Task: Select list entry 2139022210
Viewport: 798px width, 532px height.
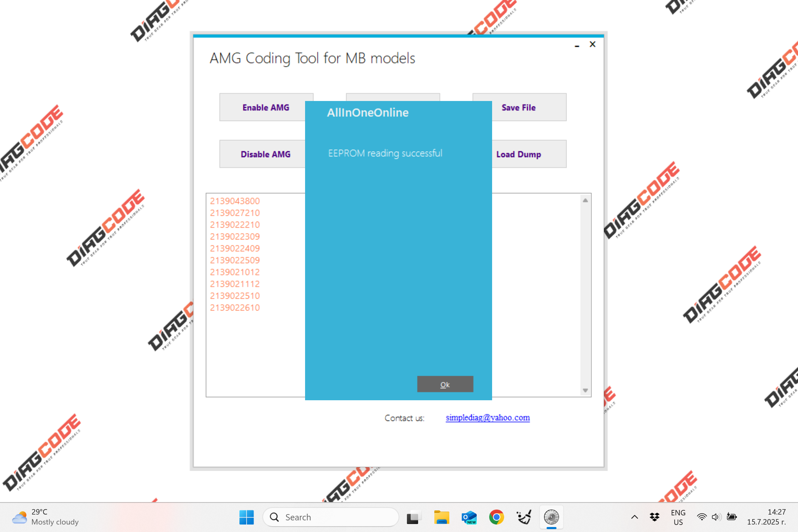Action: coord(235,225)
